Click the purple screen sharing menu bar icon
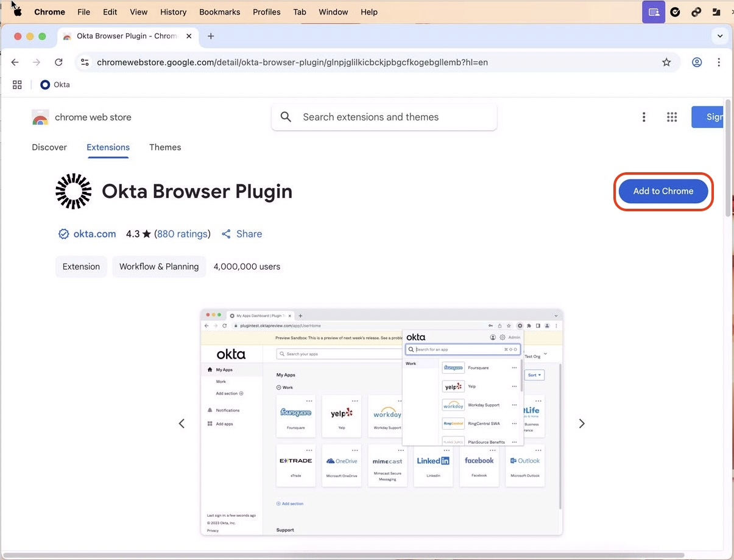Viewport: 734px width, 560px height. tap(654, 12)
